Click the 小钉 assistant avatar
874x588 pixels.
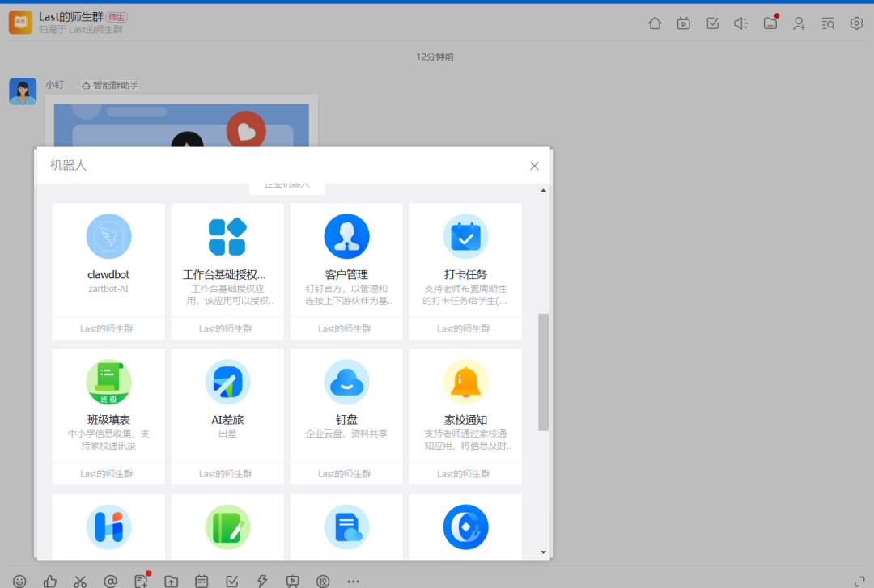pos(23,91)
